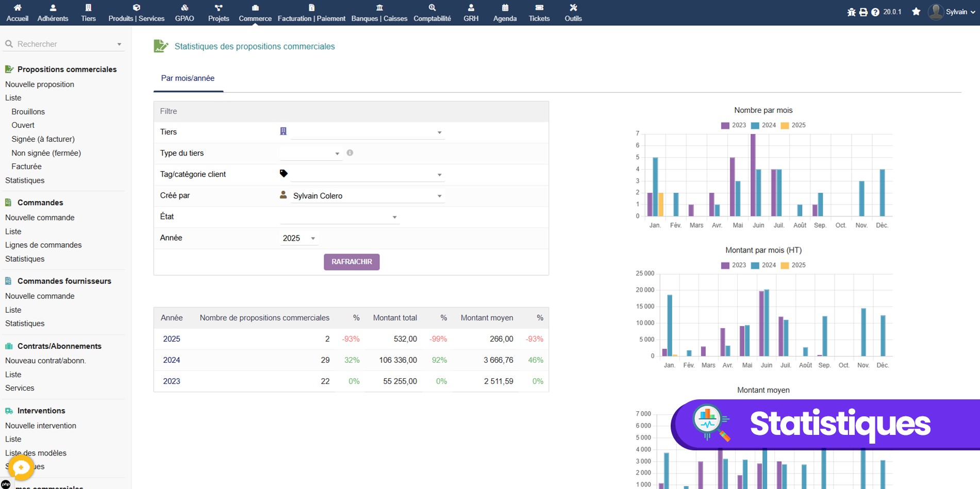Image resolution: width=980 pixels, height=489 pixels.
Task: Open the Type du tiers dropdown
Action: coord(311,154)
